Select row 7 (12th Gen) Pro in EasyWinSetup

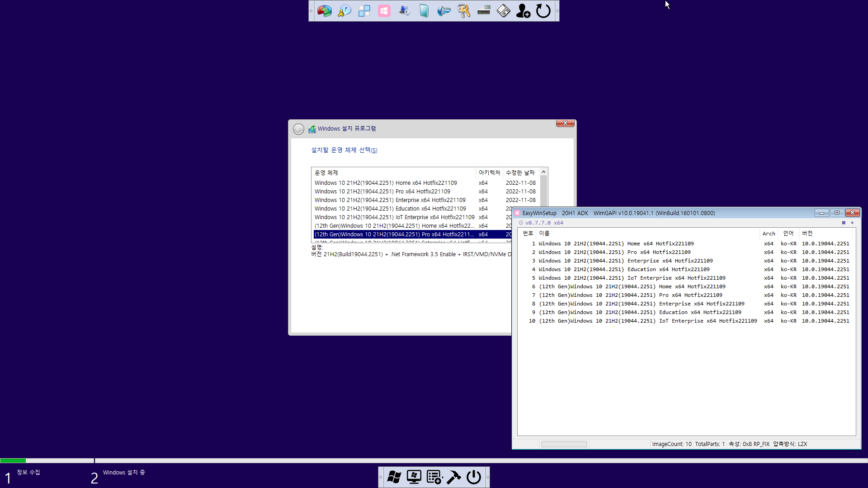[x=686, y=295]
